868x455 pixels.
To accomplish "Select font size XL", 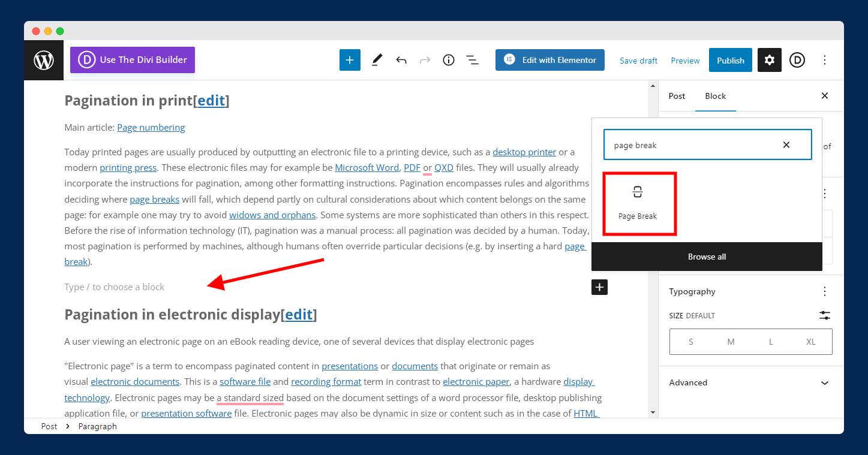I will (811, 342).
